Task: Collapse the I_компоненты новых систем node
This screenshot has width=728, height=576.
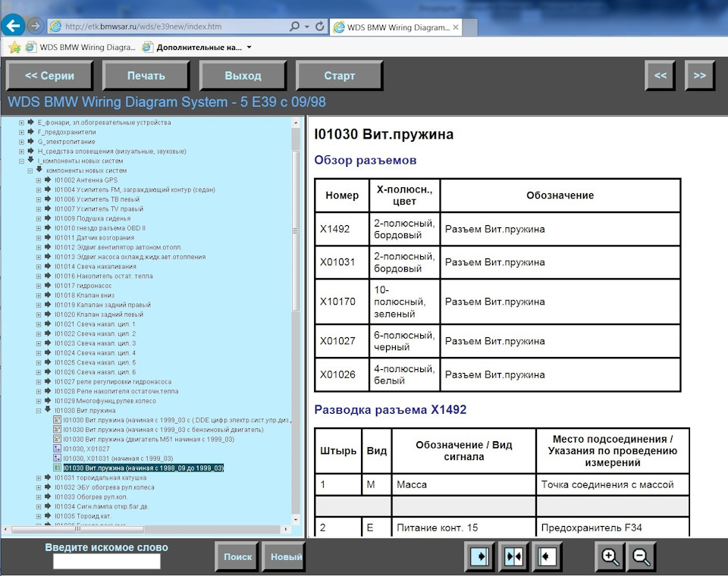Action: coord(21,161)
